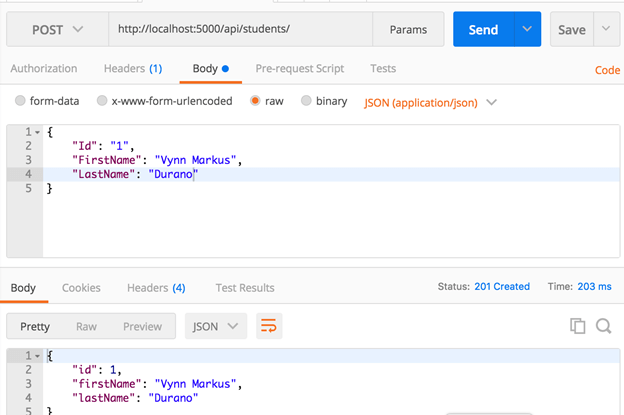Expand the Save button arrow menu
The height and width of the screenshot is (415, 624).
(x=605, y=30)
